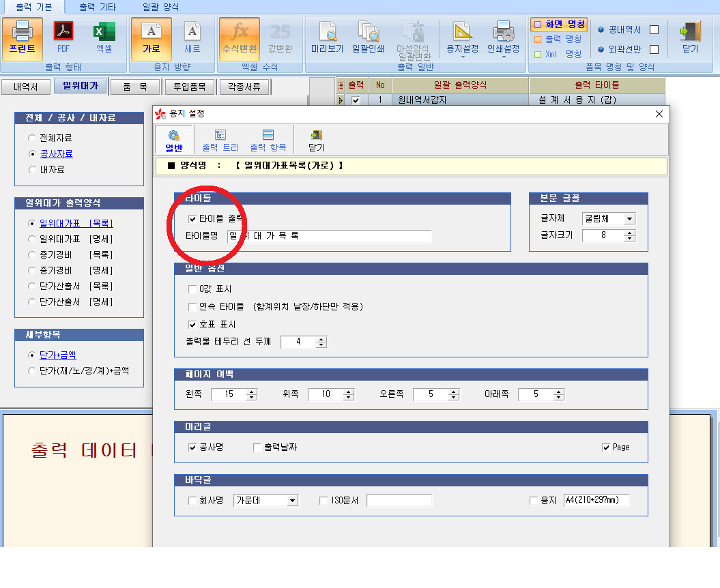
Task: Increase 글자크기 font size stepper
Action: (629, 233)
